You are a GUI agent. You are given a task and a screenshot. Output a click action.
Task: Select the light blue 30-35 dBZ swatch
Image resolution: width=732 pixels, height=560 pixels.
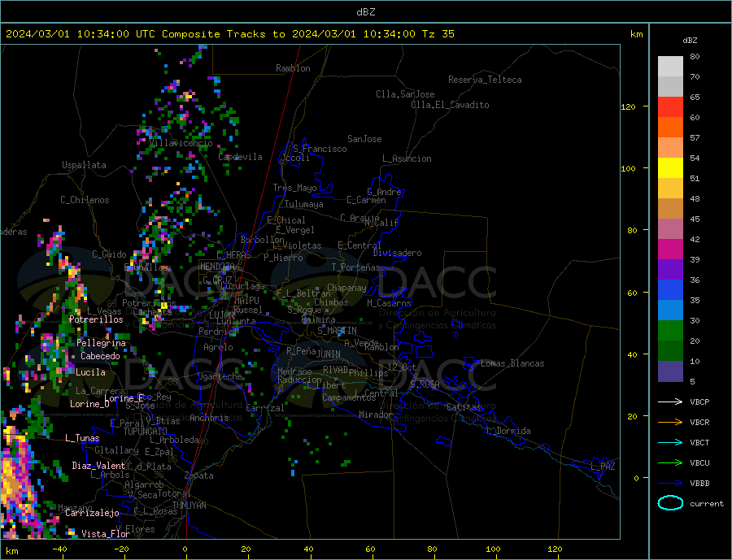tap(670, 310)
